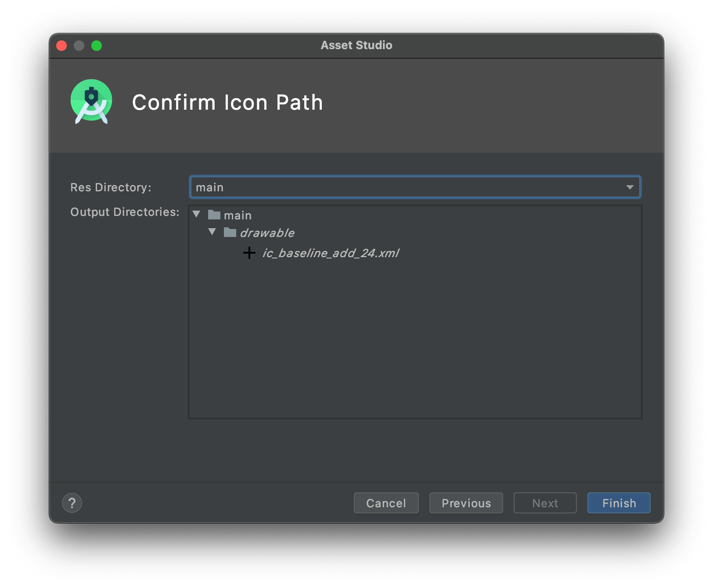The height and width of the screenshot is (588, 713).
Task: Click the Finish button
Action: 619,503
